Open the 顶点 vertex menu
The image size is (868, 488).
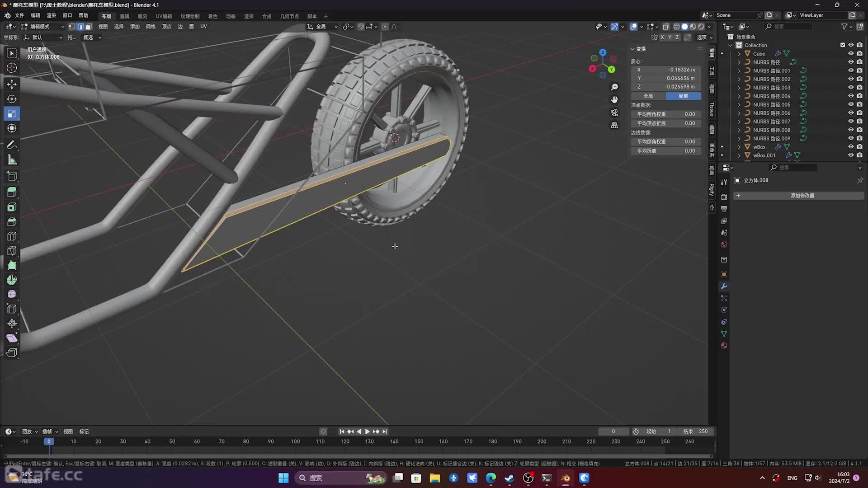click(x=166, y=27)
